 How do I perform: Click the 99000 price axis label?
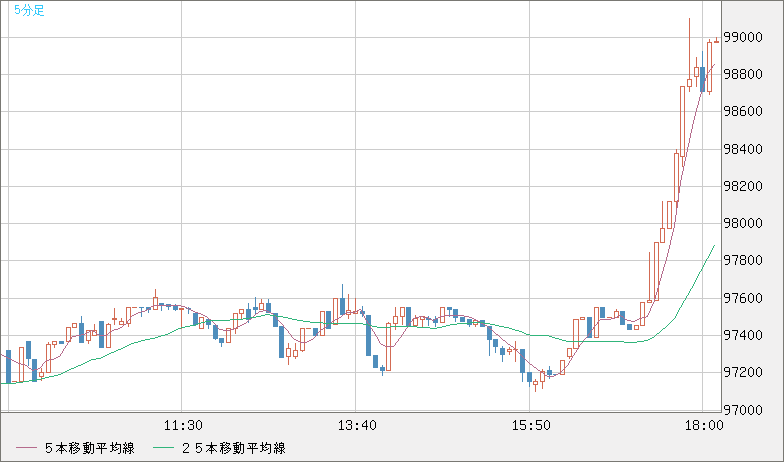[743, 37]
